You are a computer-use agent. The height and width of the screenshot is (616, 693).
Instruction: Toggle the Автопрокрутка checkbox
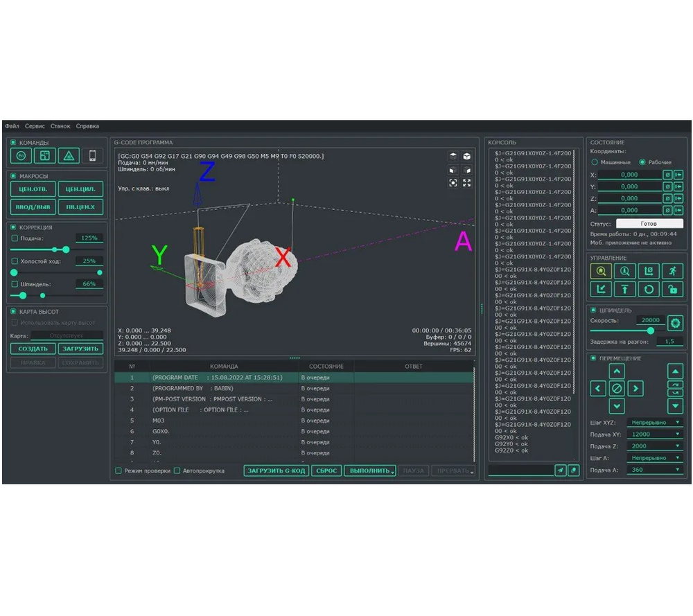coord(177,470)
